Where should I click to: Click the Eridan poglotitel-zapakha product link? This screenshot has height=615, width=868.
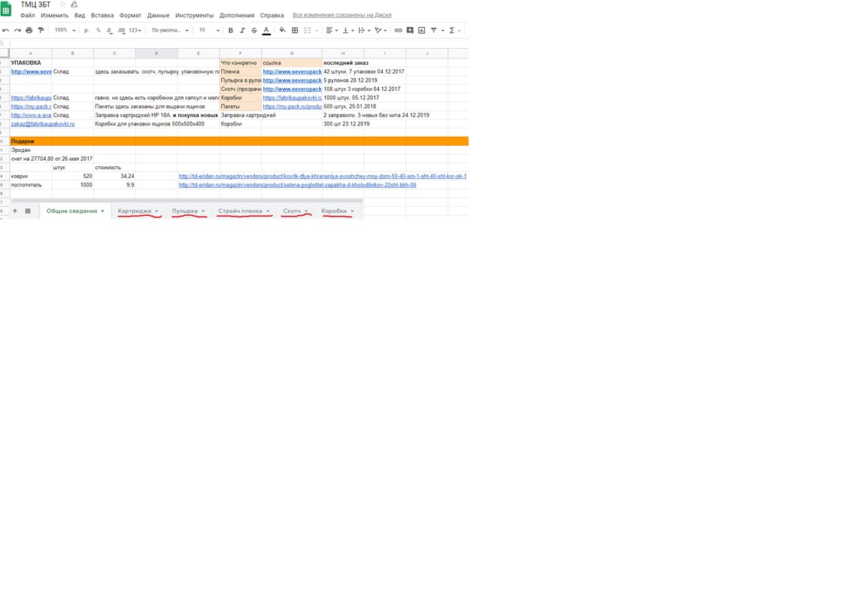point(297,185)
